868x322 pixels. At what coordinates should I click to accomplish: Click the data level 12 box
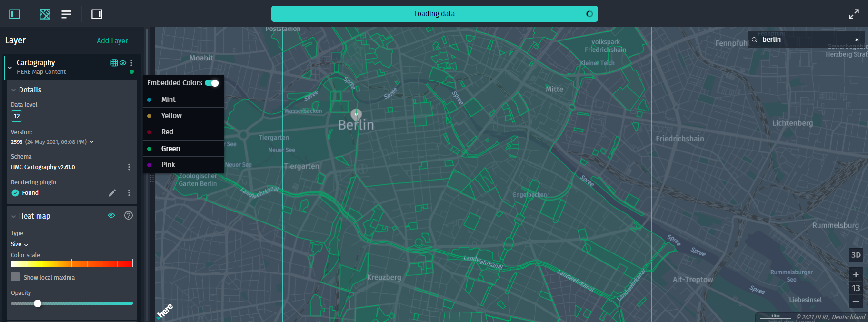[x=17, y=116]
